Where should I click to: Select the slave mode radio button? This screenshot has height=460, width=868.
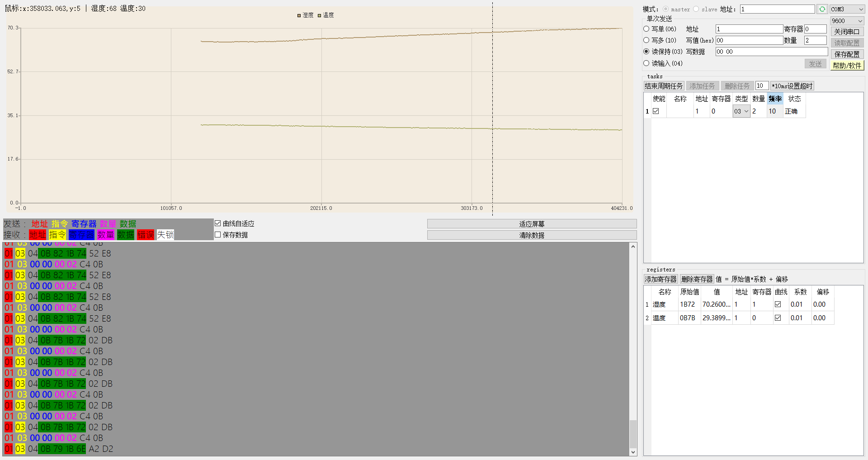point(696,9)
